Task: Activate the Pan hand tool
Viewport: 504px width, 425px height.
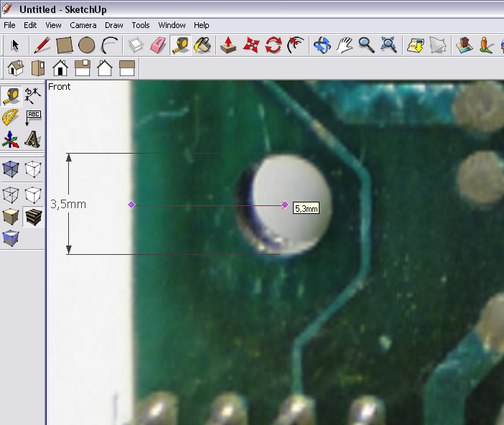Action: [x=344, y=45]
